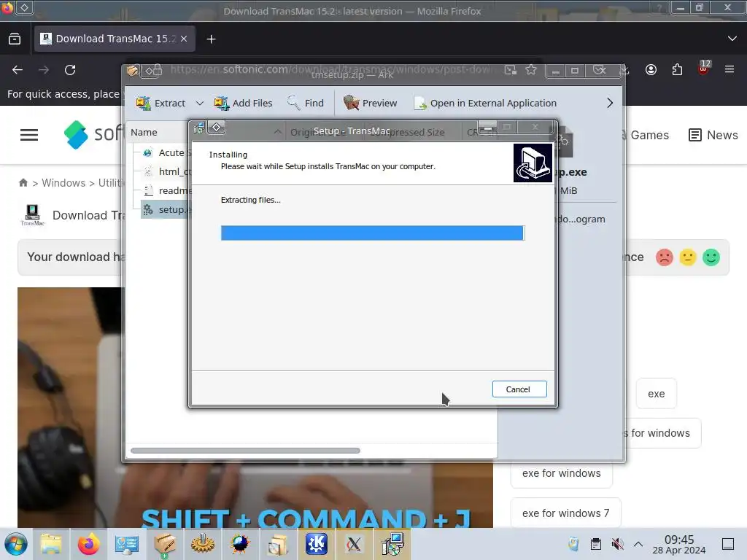Image resolution: width=747 pixels, height=560 pixels.
Task: Open clipboard tray icon
Action: (595, 544)
